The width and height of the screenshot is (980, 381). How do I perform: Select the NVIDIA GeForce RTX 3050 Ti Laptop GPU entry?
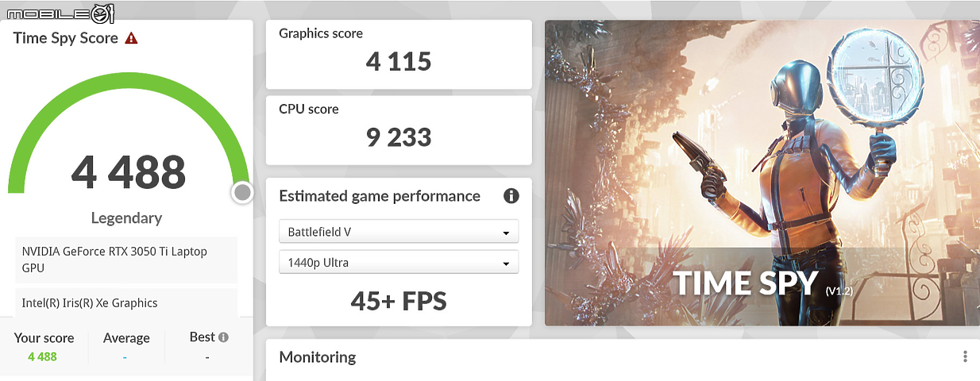coord(126,260)
